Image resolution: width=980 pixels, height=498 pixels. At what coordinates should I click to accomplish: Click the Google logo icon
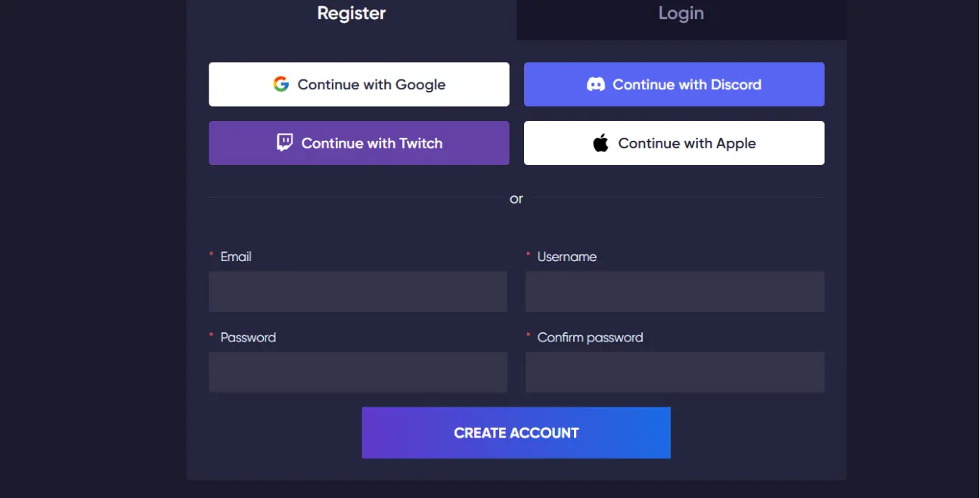[281, 84]
